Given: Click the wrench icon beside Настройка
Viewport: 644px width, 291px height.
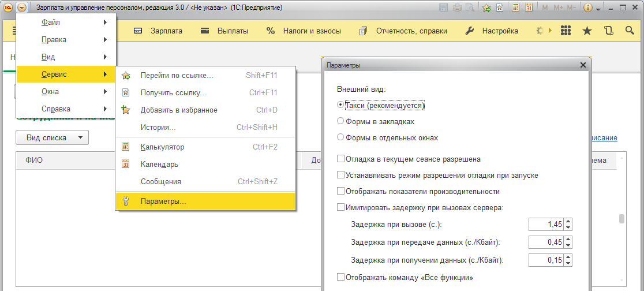Looking at the screenshot, I should click(x=470, y=31).
